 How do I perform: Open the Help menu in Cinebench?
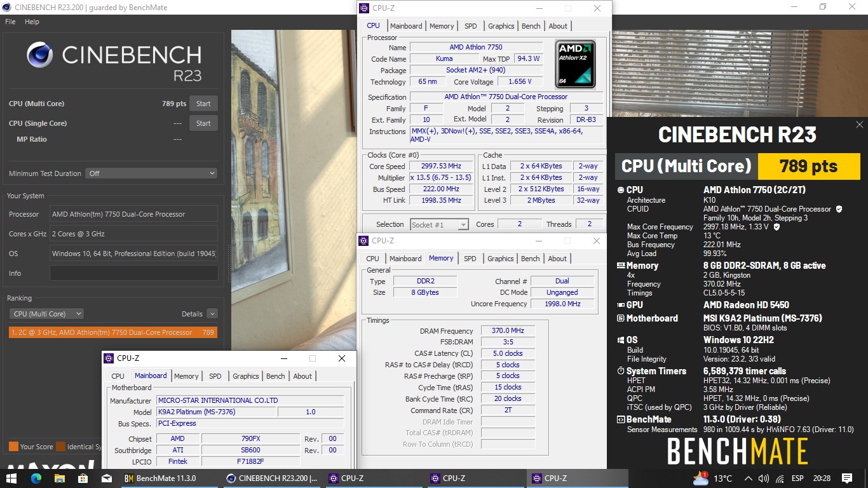coord(32,22)
